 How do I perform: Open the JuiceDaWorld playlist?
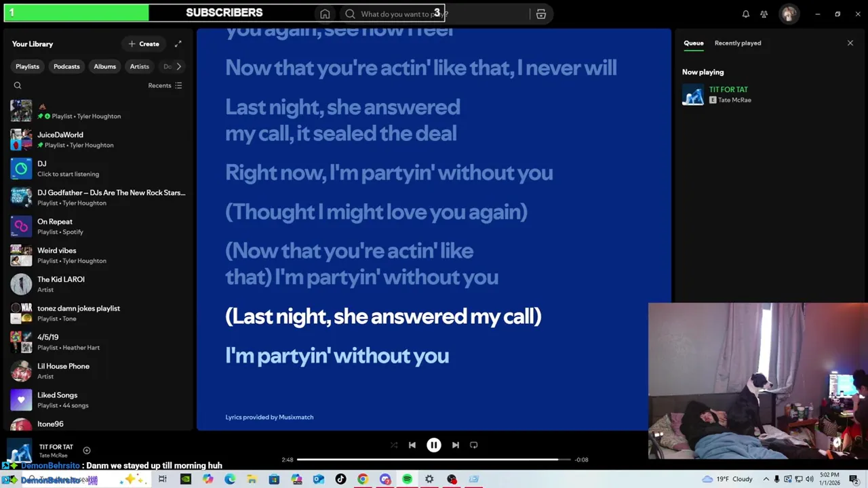[98, 140]
